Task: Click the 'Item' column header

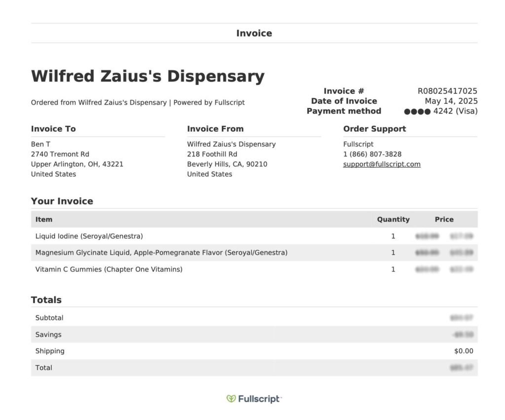Action: 44,220
